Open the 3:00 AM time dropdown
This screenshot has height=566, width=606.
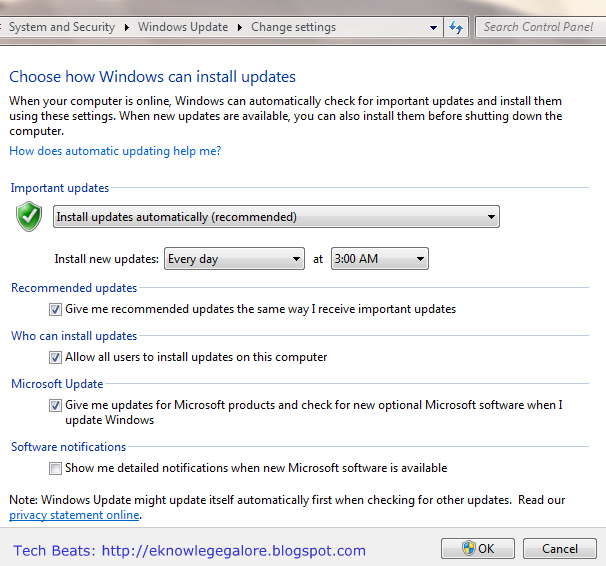click(x=380, y=258)
